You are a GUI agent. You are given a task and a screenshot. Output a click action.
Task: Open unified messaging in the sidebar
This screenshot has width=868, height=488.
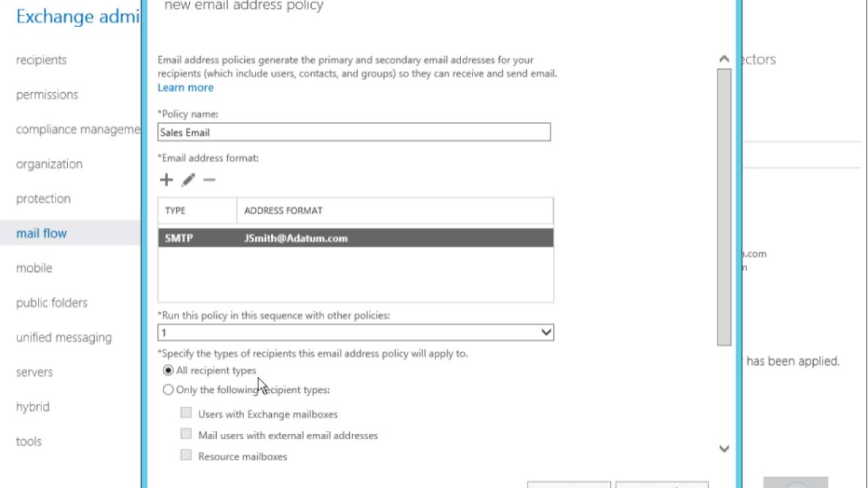point(64,337)
